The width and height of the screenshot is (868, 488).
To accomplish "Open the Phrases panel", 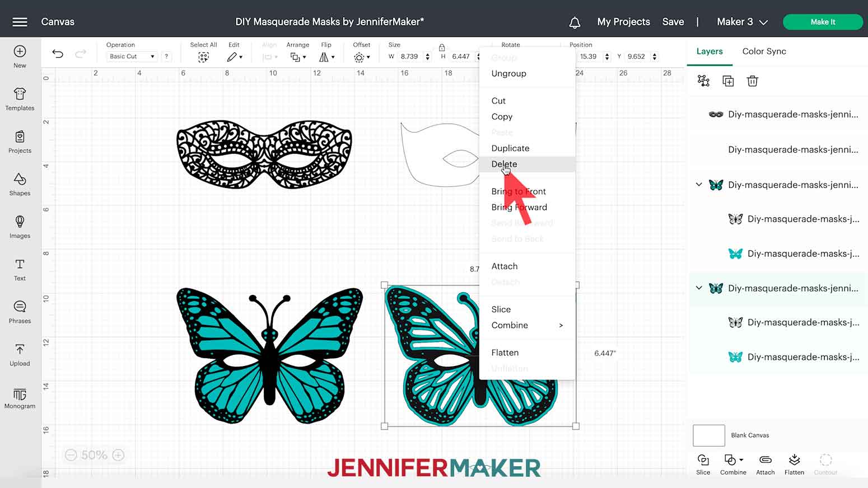I will [20, 312].
